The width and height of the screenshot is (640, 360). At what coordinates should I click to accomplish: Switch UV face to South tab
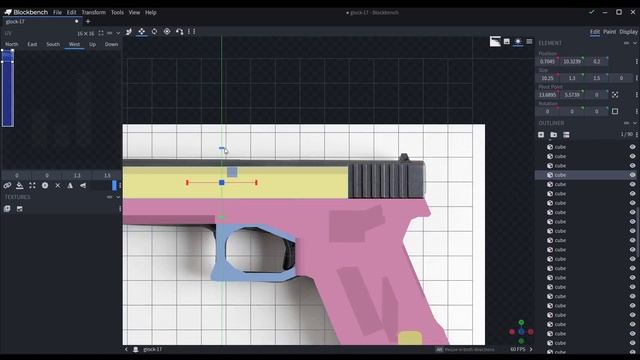pos(53,44)
